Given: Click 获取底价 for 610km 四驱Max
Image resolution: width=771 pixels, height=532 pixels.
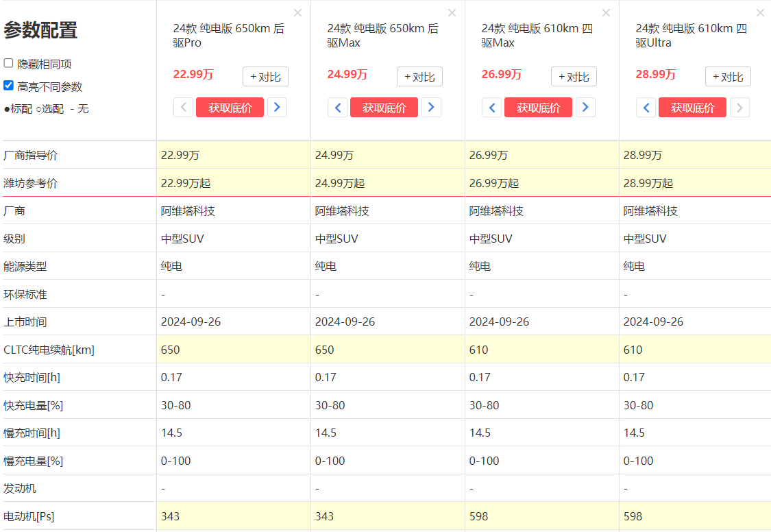Looking at the screenshot, I should point(538,108).
